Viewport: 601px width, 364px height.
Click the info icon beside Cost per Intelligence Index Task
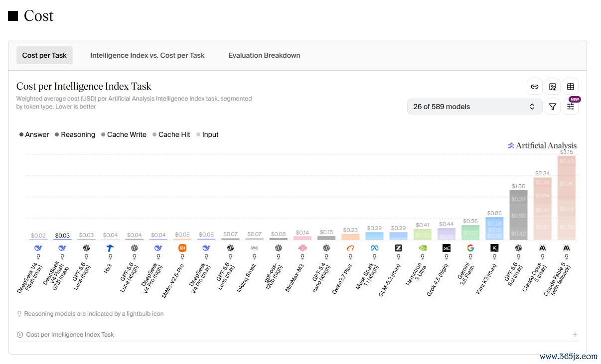[x=20, y=335]
